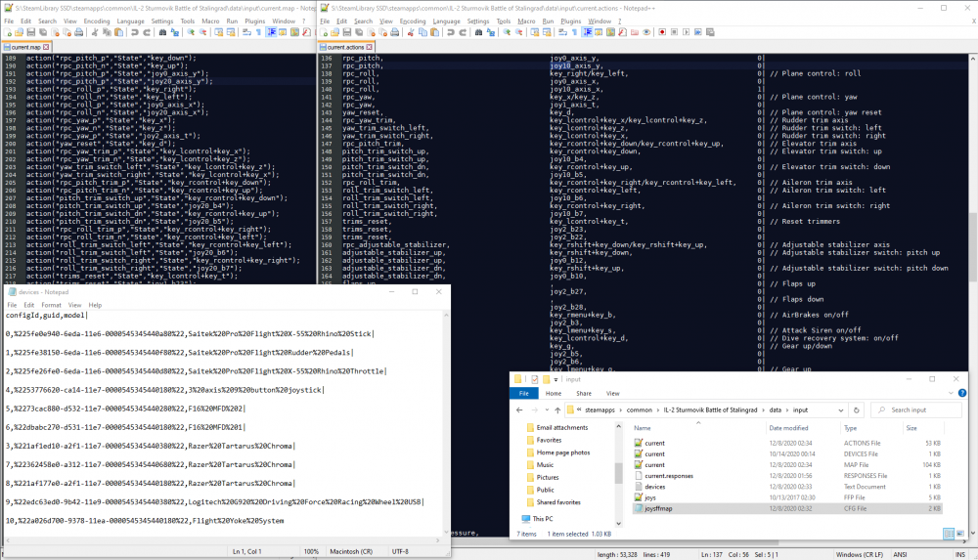Click Undo icon in left Notepad++ toolbar
The height and width of the screenshot is (560, 978).
(x=136, y=31)
